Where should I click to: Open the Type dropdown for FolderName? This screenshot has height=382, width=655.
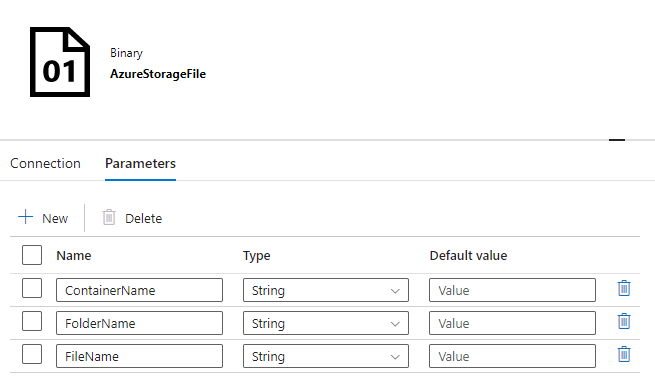tap(326, 323)
